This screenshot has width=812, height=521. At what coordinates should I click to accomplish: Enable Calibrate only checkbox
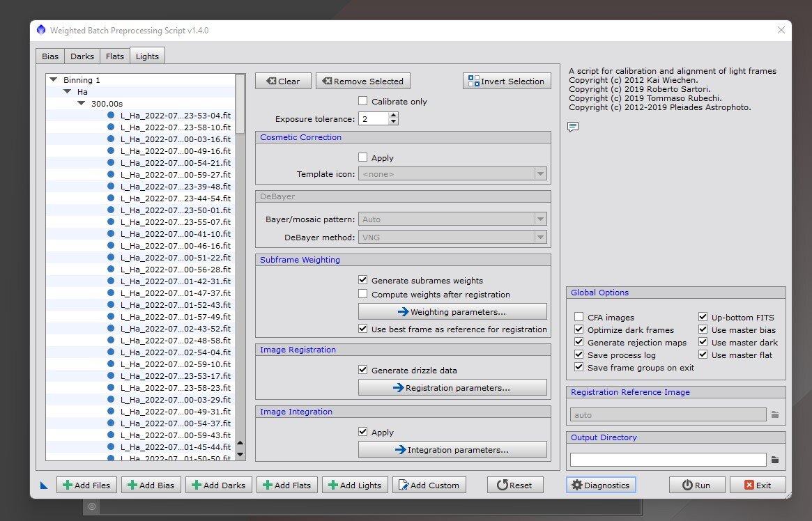click(363, 101)
